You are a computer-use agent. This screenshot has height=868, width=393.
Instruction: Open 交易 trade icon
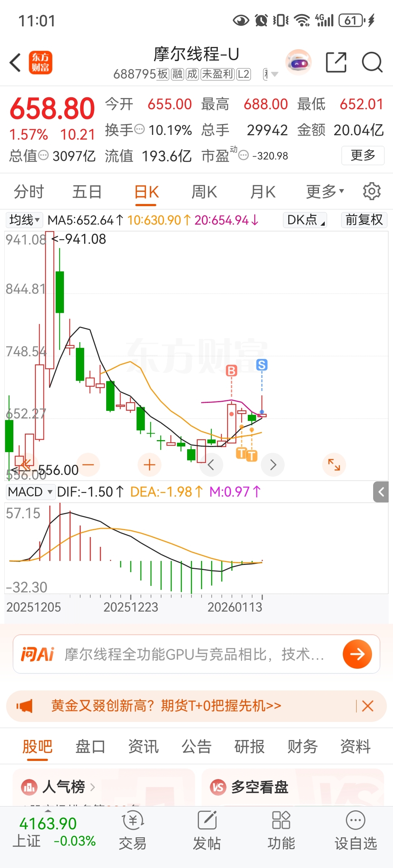[133, 830]
